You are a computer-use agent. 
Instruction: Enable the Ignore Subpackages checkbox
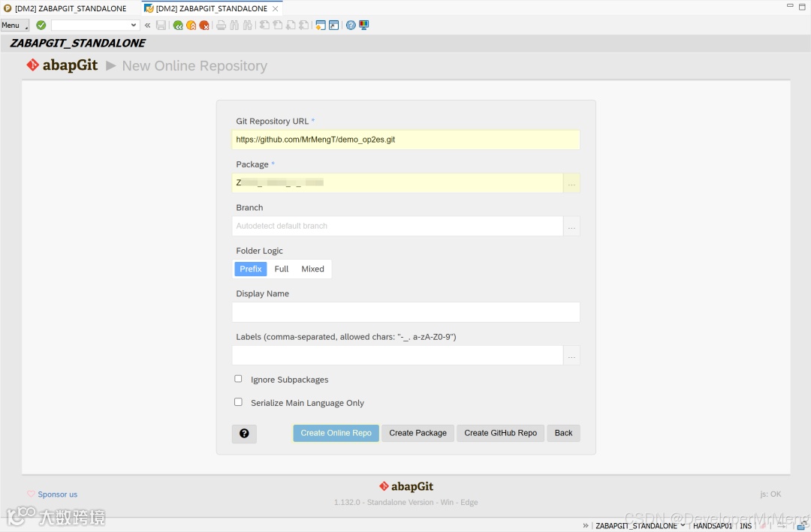click(x=238, y=378)
